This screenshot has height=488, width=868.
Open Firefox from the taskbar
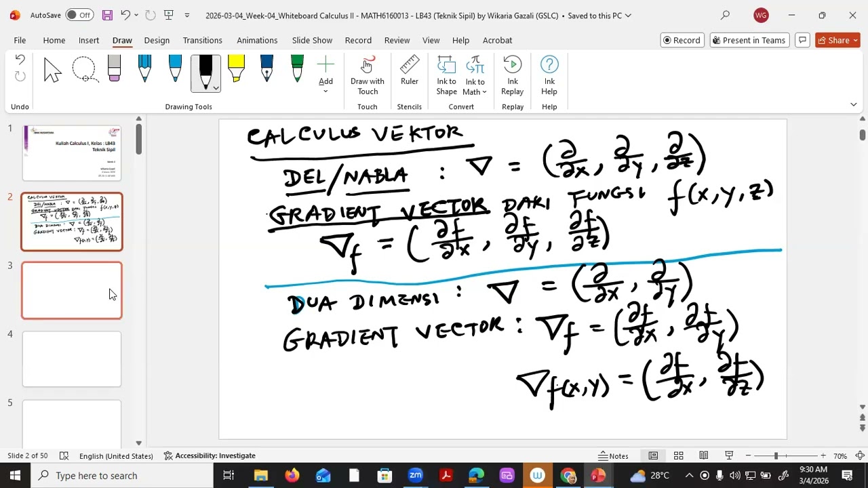click(292, 475)
